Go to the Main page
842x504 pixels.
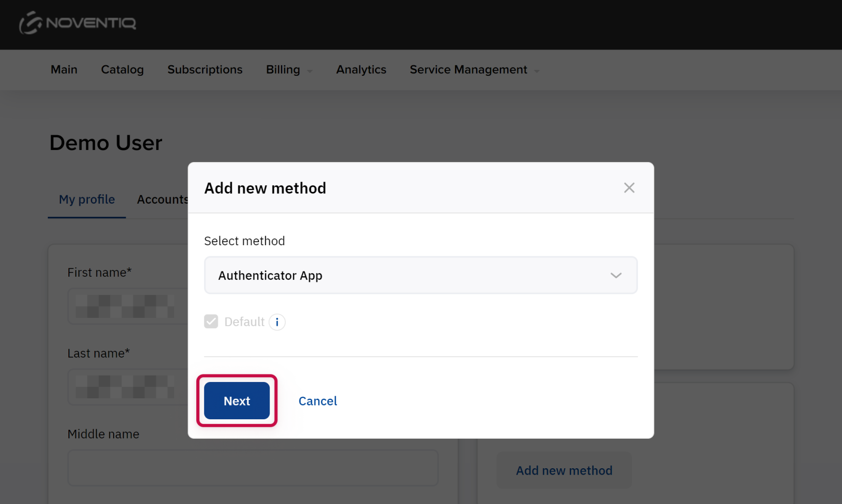point(64,70)
